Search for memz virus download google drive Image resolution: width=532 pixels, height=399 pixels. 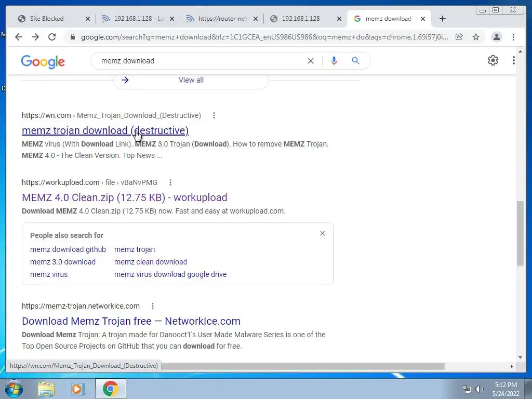click(x=170, y=274)
